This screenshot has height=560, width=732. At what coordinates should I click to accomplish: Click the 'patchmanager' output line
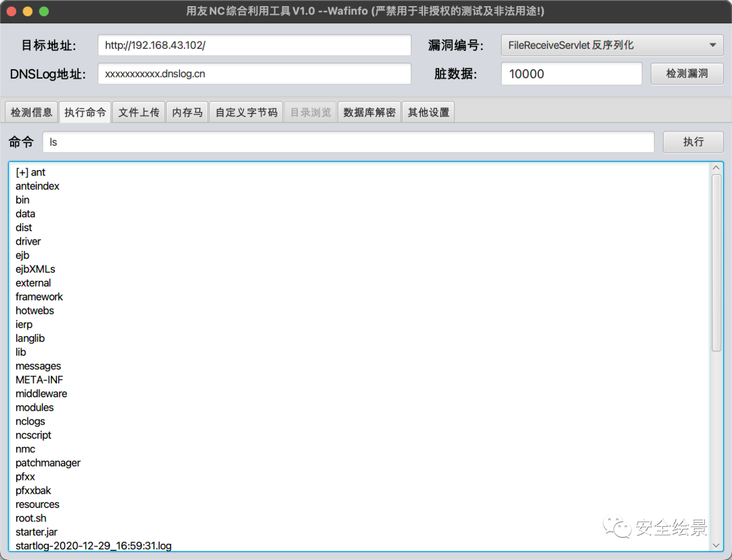(x=48, y=463)
